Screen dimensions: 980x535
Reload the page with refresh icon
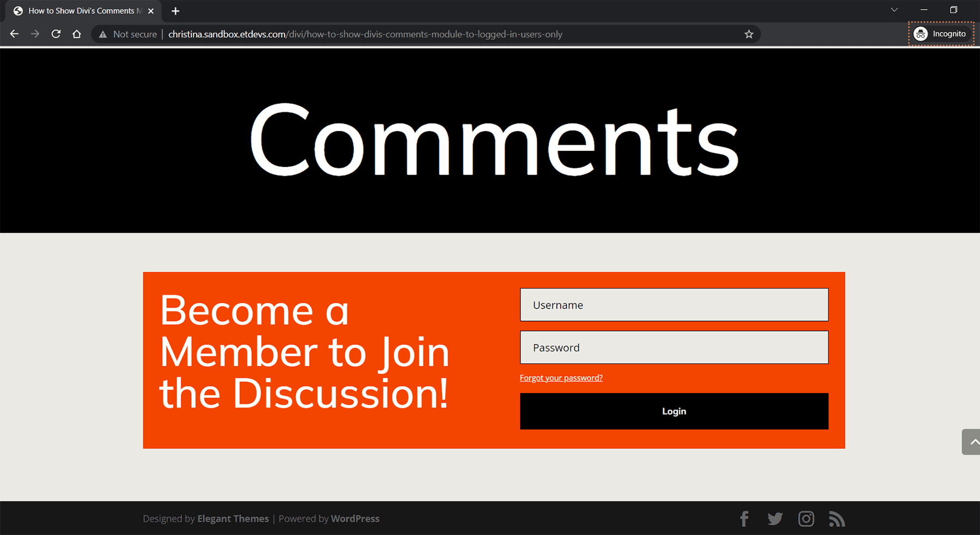[56, 33]
